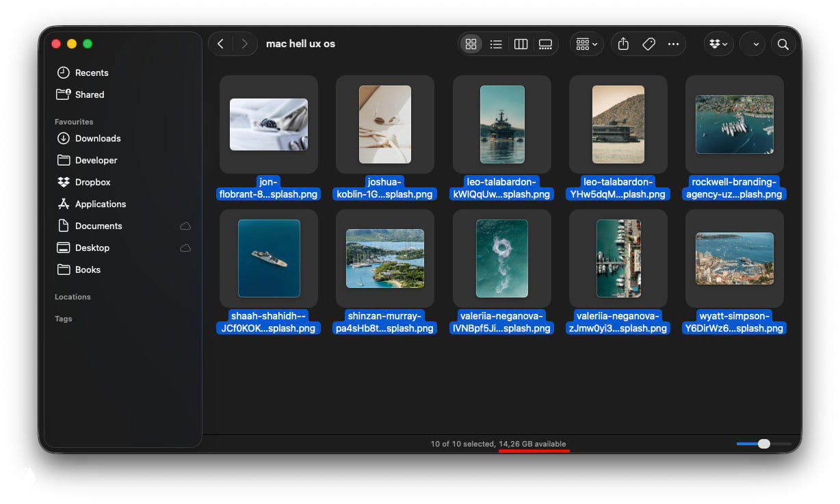
Task: Adjust the icon size slider
Action: 763,444
